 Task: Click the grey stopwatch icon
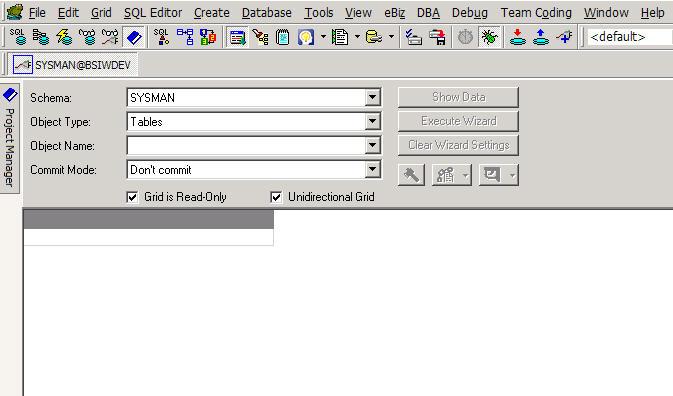(x=466, y=37)
